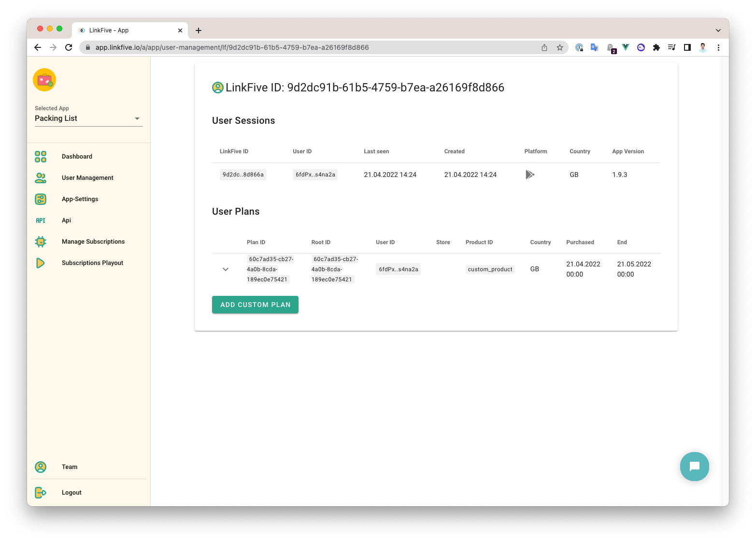This screenshot has height=542, width=756.
Task: Go forward in browser history
Action: tap(53, 47)
